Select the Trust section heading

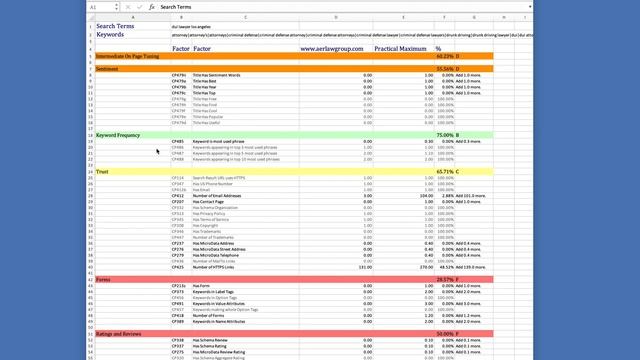click(102, 172)
